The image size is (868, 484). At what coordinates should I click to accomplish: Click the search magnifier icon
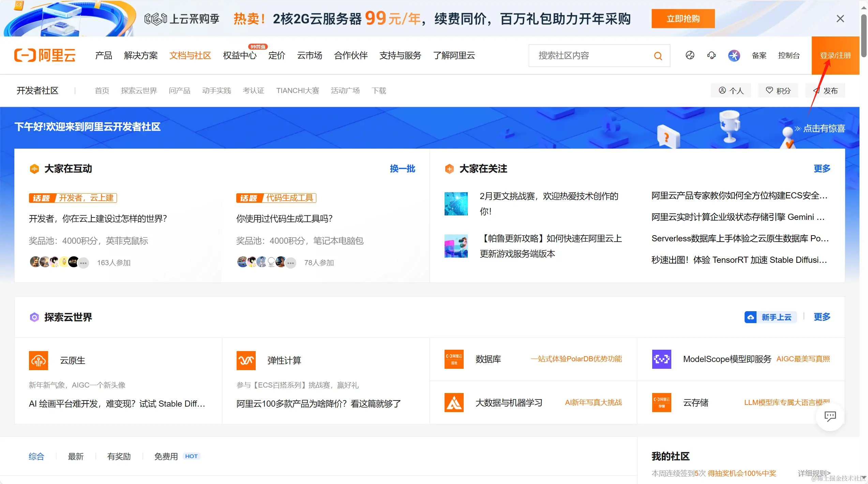click(x=658, y=56)
